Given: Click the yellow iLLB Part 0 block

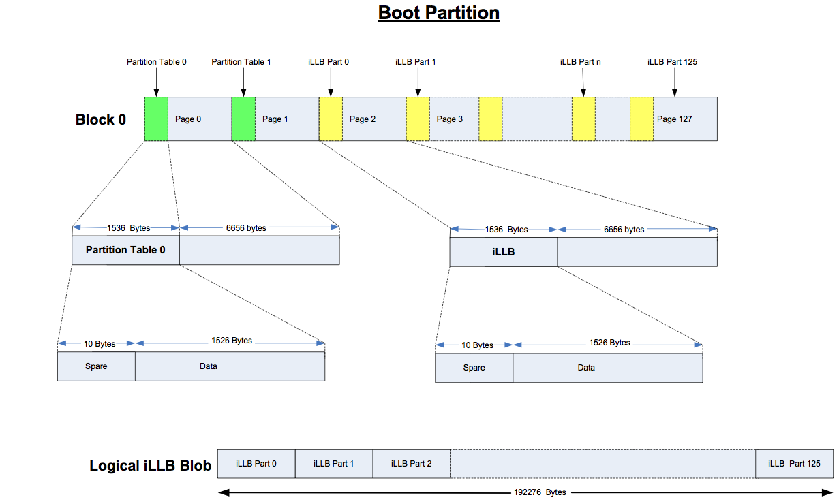Looking at the screenshot, I should 331,119.
